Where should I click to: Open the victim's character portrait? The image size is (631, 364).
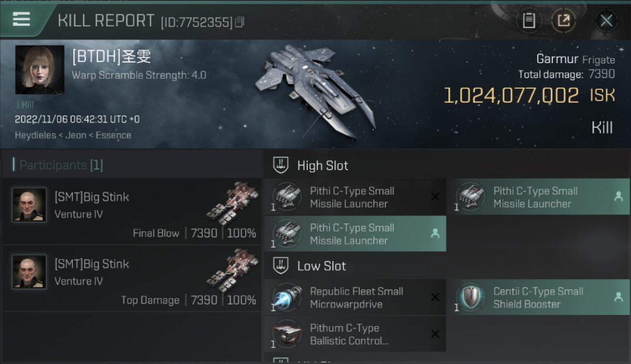click(40, 70)
